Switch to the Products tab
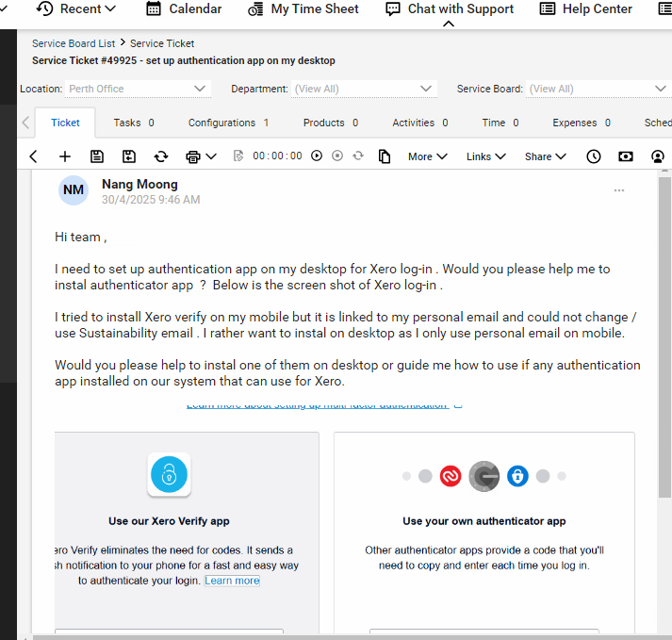This screenshot has height=640, width=672. 331,123
